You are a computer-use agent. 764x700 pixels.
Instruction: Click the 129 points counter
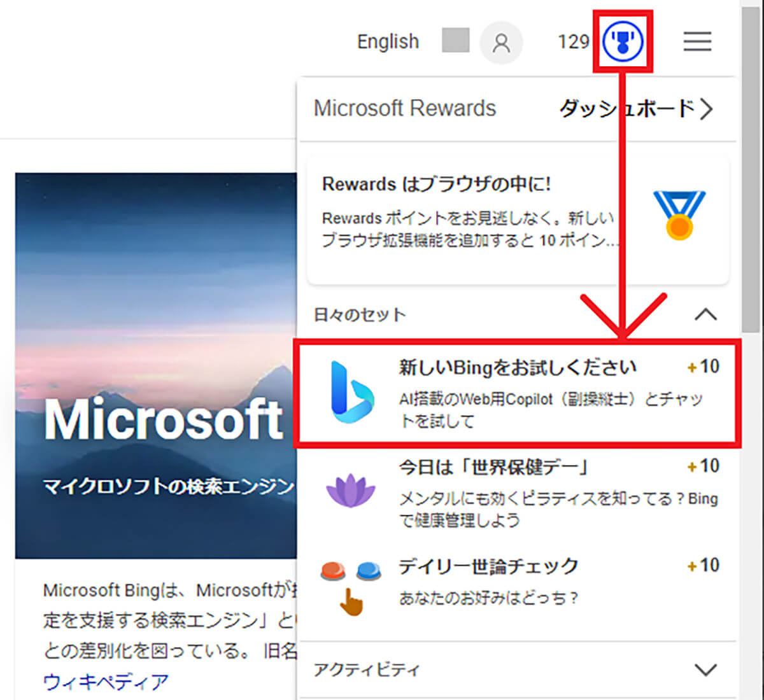point(573,42)
